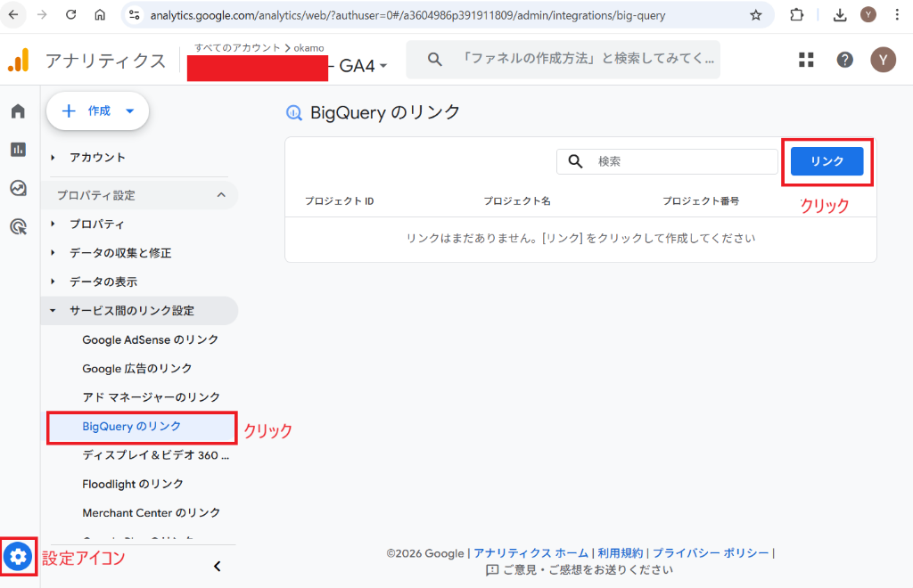Focus the top Analytics search box
The image size is (913, 588).
pyautogui.click(x=563, y=60)
